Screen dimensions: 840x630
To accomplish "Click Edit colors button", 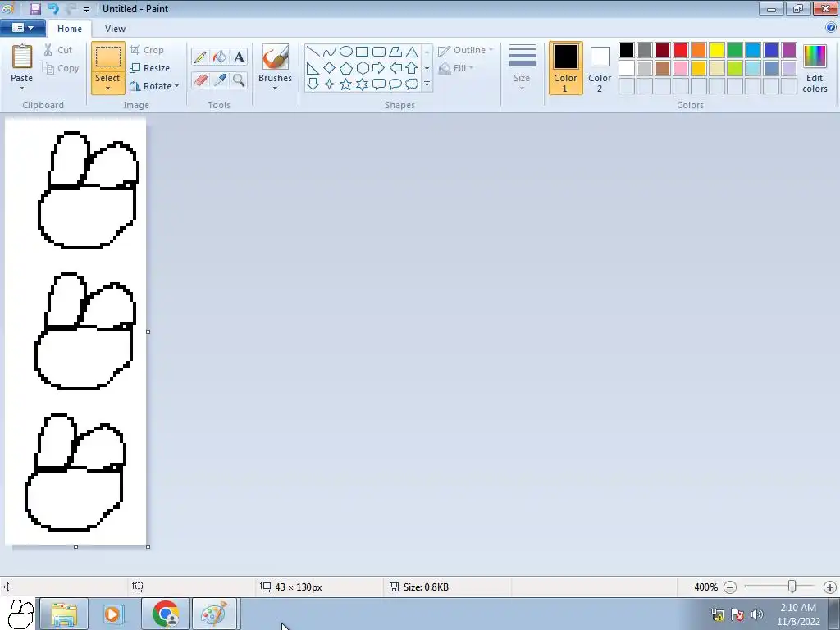I will click(x=815, y=69).
